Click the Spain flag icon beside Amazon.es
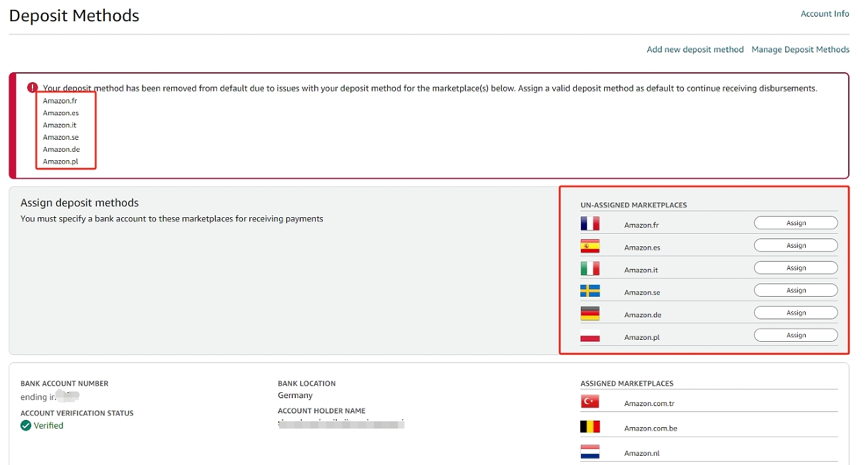The width and height of the screenshot is (868, 465). (x=589, y=246)
